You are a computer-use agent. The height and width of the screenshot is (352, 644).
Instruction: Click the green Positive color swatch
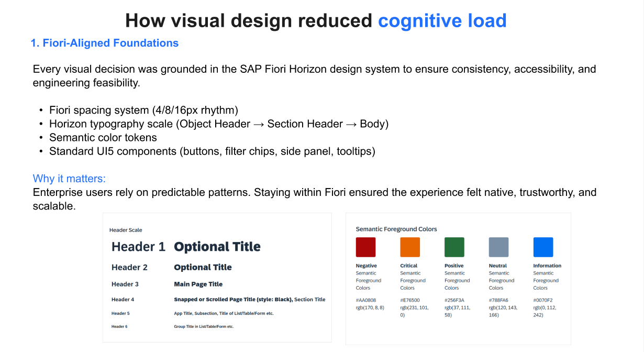pyautogui.click(x=454, y=247)
